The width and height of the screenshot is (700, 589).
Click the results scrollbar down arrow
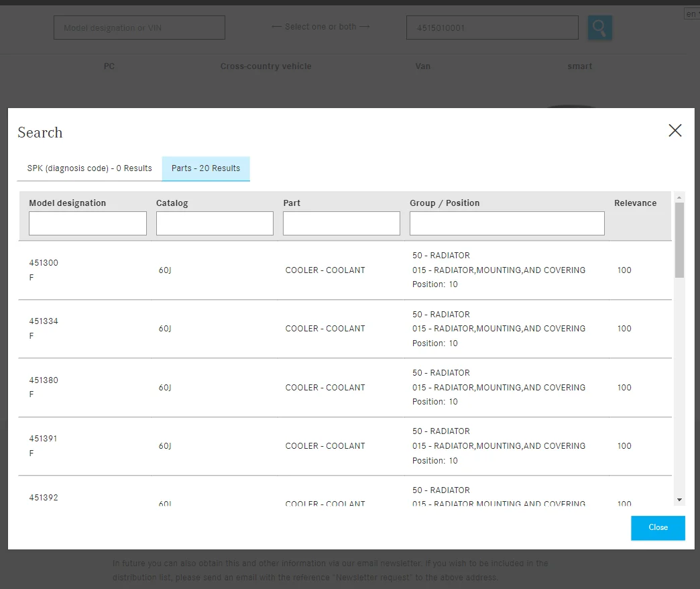tap(679, 500)
